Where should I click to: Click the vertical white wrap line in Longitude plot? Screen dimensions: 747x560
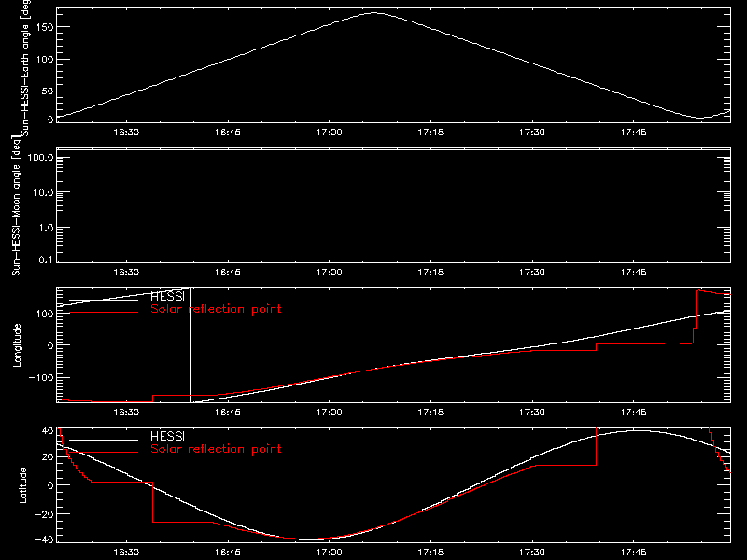(x=191, y=345)
